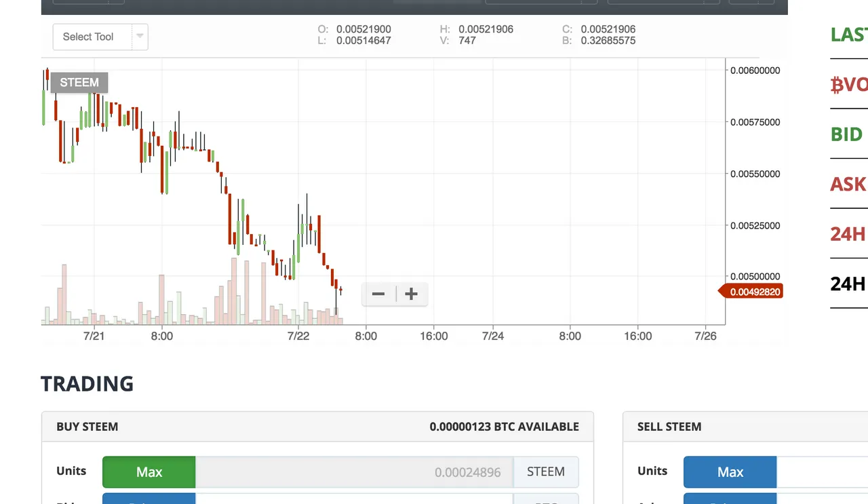Screen dimensions: 868x504
Task: Click the low value 0.00514647
Action: [363, 41]
